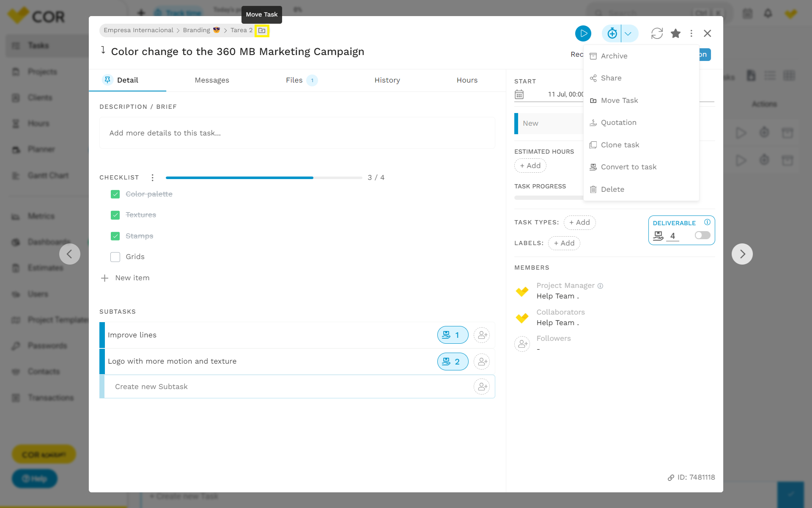
Task: Click the add time stopwatch icon
Action: [x=612, y=33]
